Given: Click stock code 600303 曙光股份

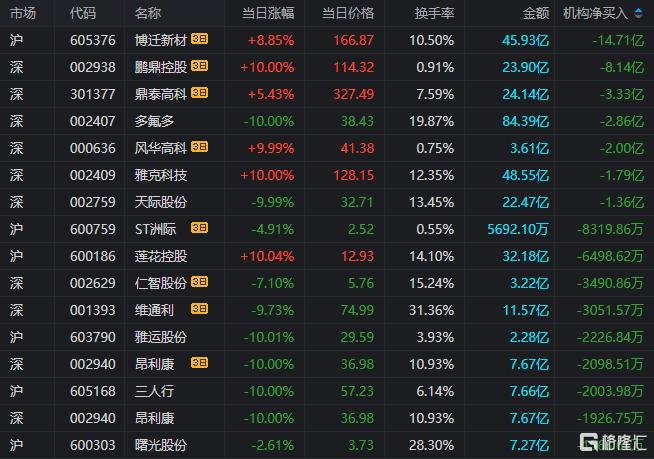Looking at the screenshot, I should 93,445.
